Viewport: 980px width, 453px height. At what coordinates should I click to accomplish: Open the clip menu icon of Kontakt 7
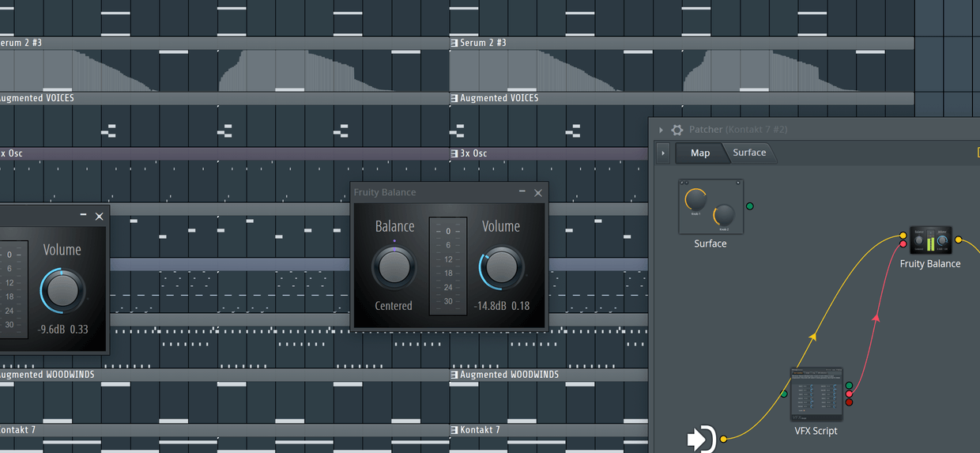(x=454, y=430)
